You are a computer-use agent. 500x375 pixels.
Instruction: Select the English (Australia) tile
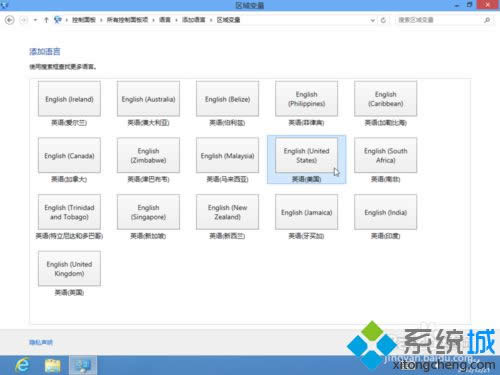point(148,99)
